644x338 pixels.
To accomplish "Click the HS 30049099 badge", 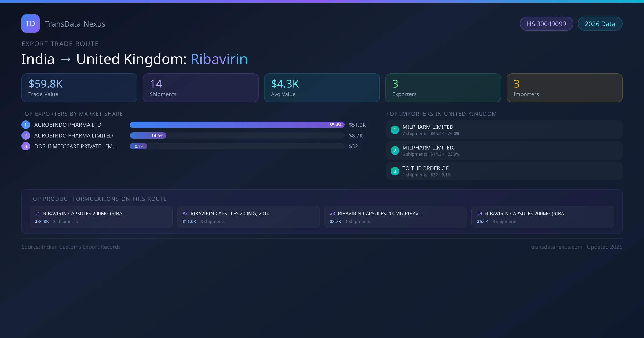I will click(546, 24).
